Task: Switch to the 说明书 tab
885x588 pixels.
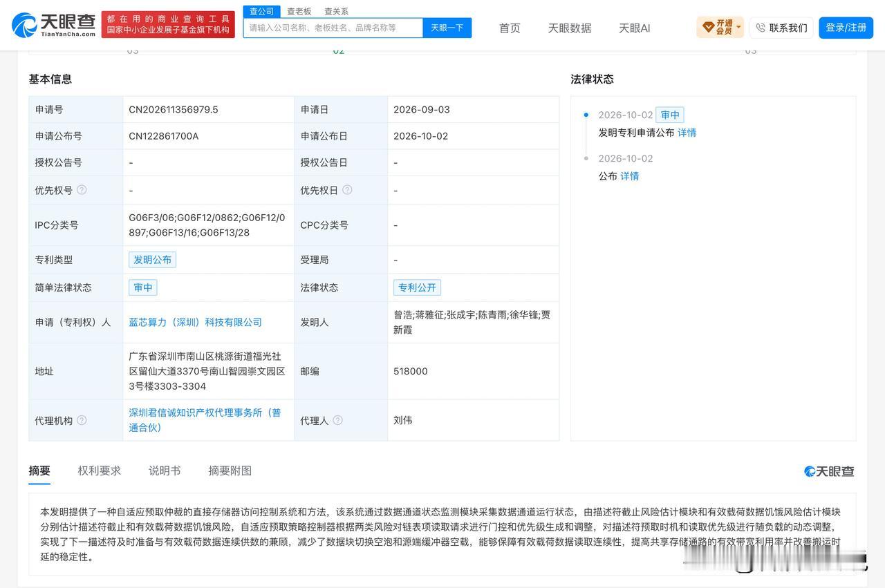Action: (x=165, y=471)
